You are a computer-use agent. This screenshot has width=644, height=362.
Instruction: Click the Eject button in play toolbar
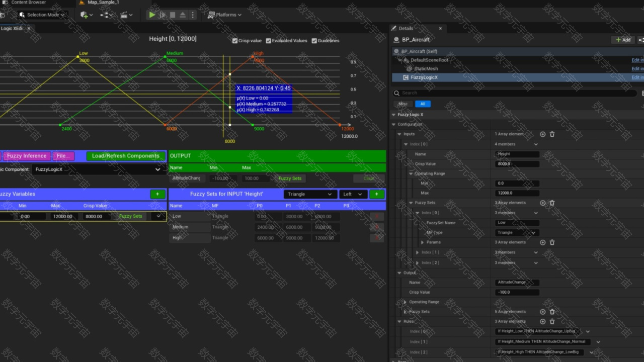point(183,15)
